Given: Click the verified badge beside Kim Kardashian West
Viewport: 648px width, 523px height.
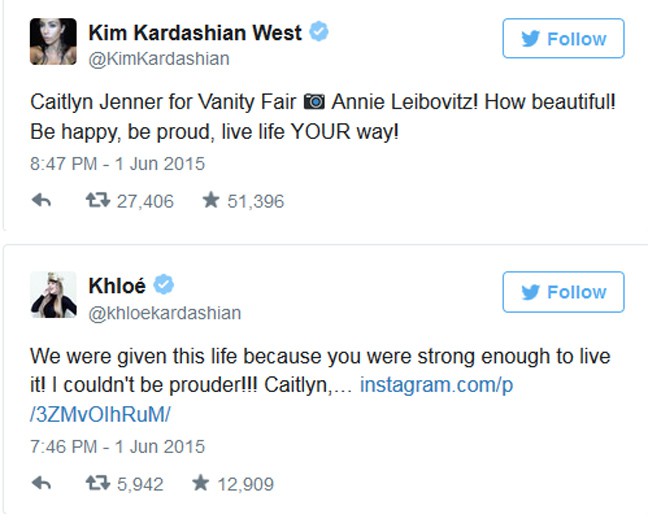Looking at the screenshot, I should pos(319,32).
